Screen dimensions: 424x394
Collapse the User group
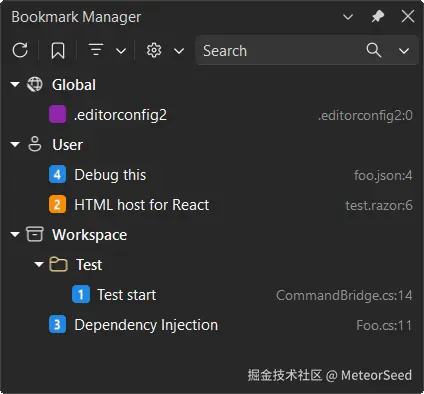point(15,145)
